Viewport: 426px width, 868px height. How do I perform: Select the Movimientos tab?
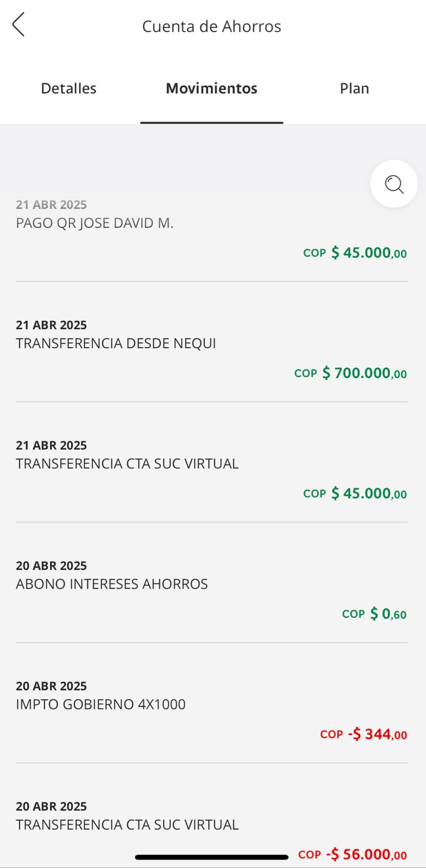(211, 88)
